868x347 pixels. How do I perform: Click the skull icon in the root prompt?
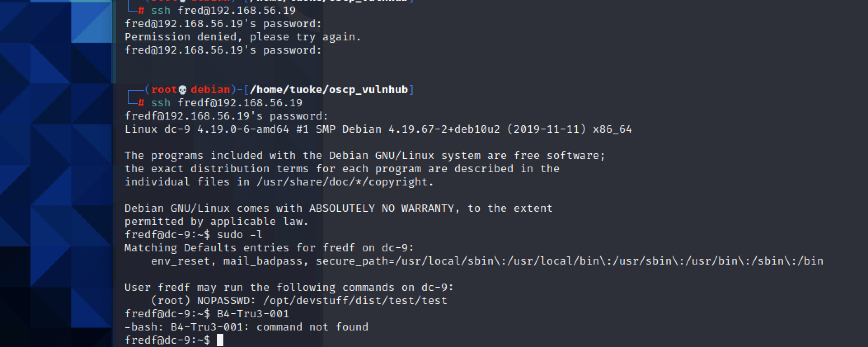[182, 90]
